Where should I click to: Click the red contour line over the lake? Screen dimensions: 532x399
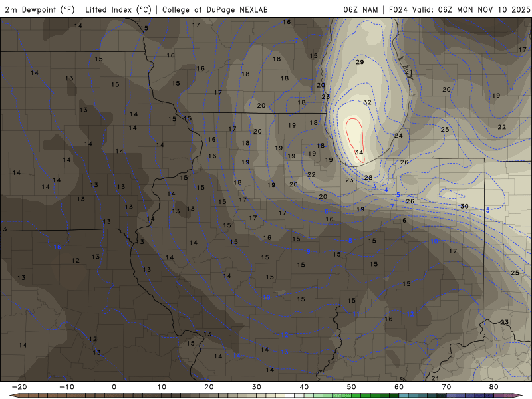(x=355, y=140)
